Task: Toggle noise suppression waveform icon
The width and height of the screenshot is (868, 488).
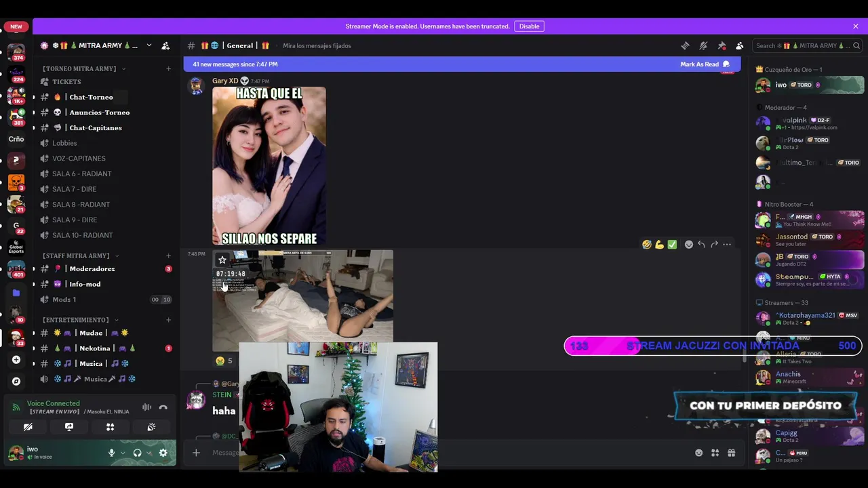Action: [146, 407]
